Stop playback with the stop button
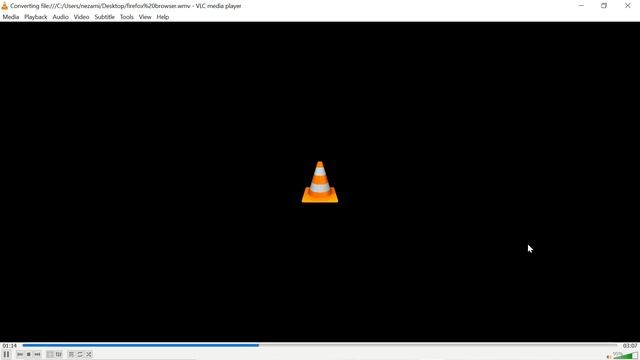 (29, 354)
